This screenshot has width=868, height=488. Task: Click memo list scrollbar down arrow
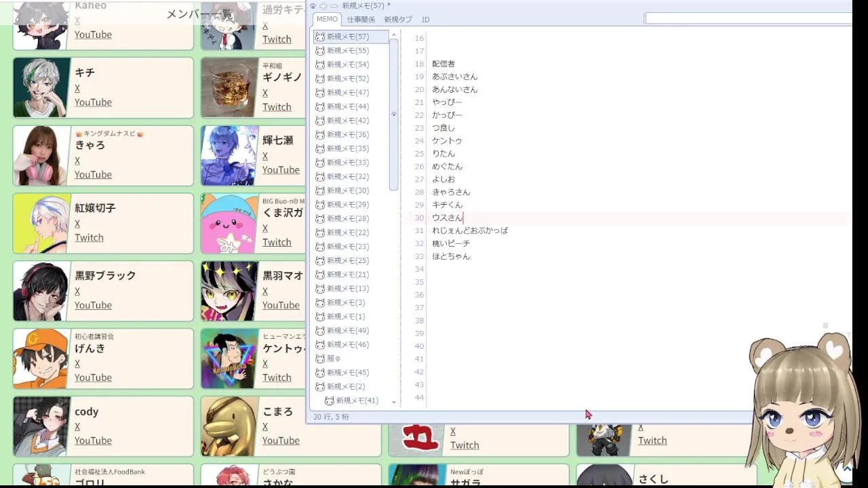coord(393,402)
